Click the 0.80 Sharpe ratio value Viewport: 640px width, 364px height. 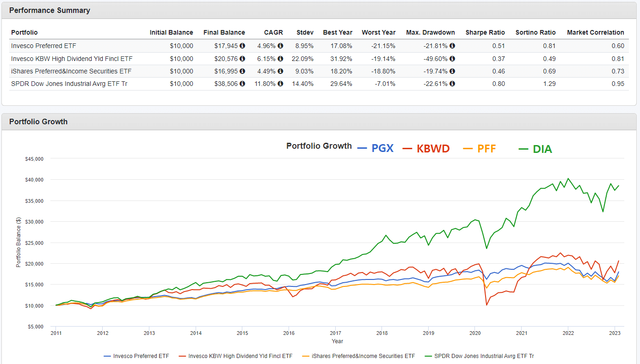tap(499, 84)
